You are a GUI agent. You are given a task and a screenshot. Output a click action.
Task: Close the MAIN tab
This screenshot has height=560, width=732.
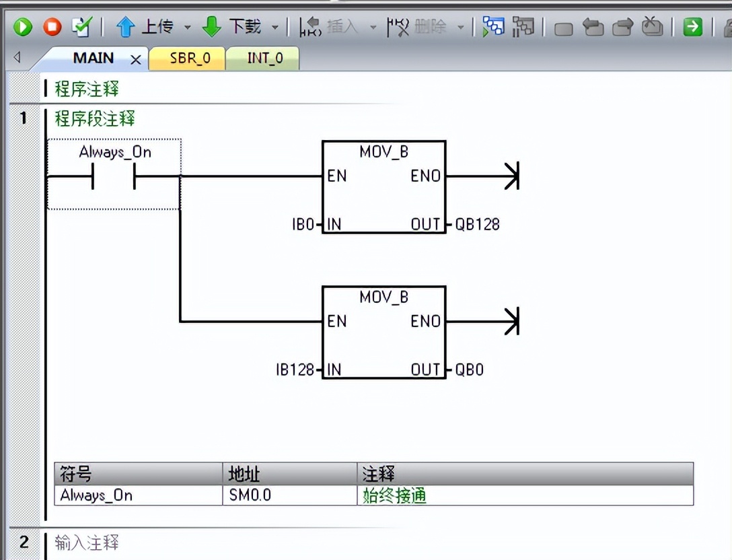[136, 60]
